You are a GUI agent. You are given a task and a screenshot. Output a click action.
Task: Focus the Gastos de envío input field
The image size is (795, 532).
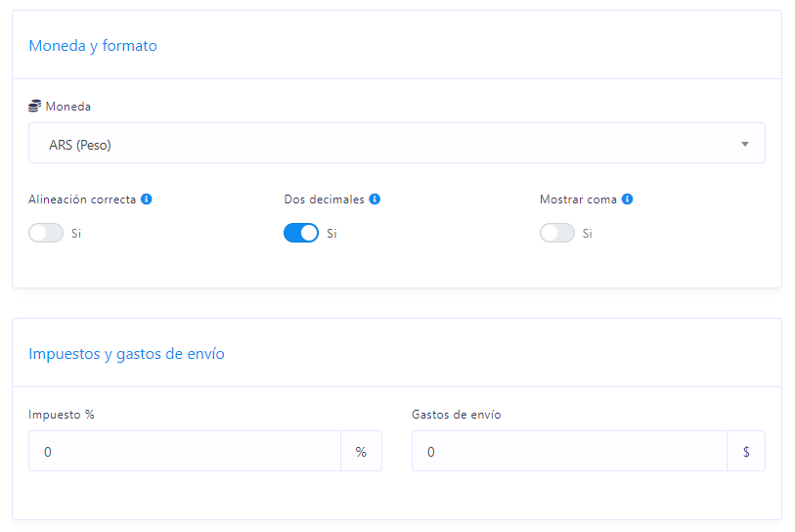click(569, 452)
